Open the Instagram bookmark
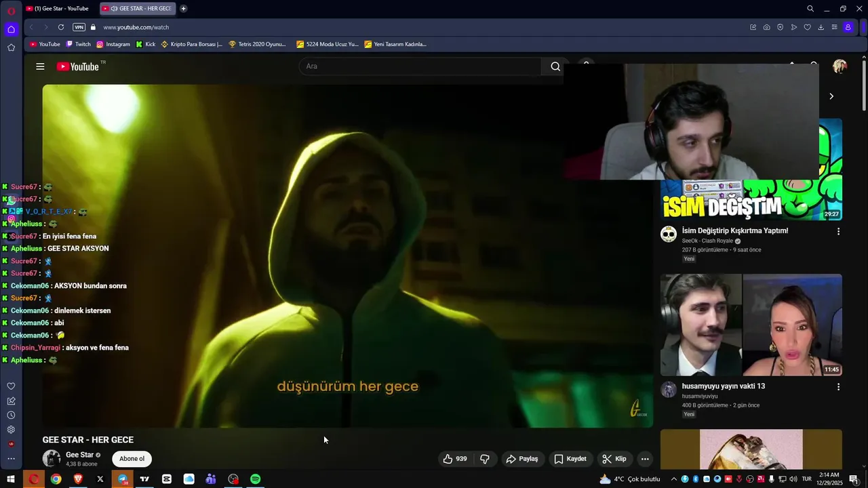The height and width of the screenshot is (488, 868). tap(113, 44)
